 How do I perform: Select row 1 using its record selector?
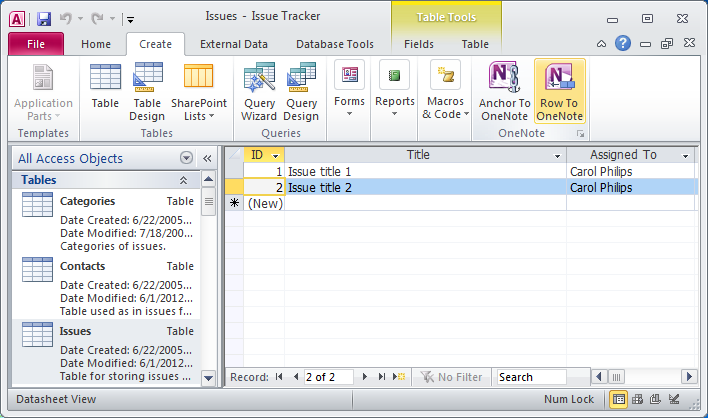click(234, 172)
